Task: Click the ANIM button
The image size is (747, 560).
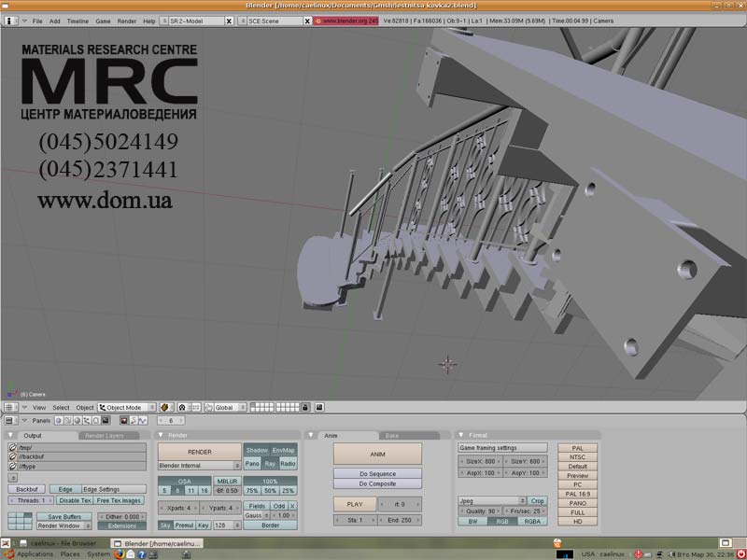Action: [377, 454]
